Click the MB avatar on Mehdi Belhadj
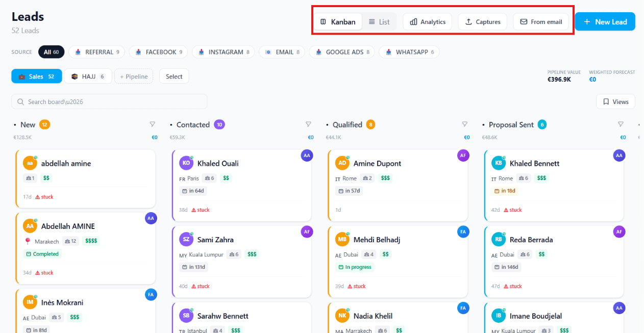 (x=342, y=240)
